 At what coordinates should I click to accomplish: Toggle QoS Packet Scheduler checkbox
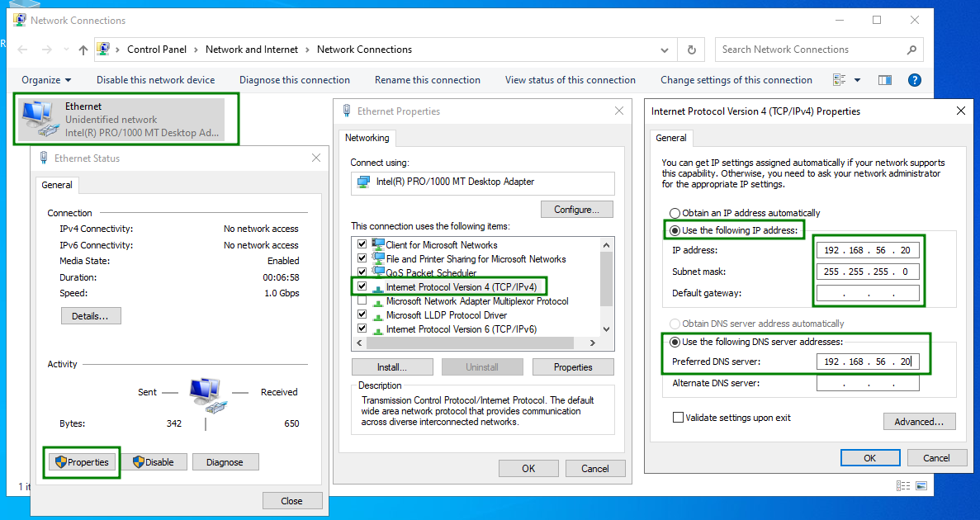(x=362, y=272)
